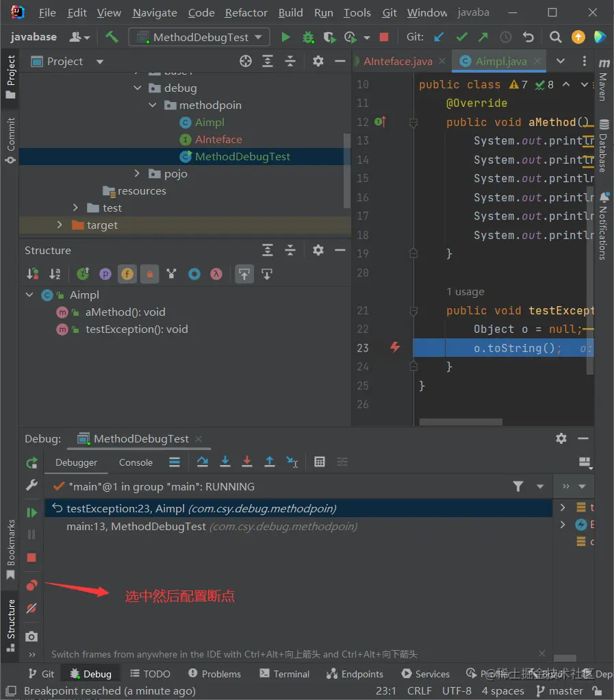Toggle sort alphabetically in Structure

pos(55,274)
